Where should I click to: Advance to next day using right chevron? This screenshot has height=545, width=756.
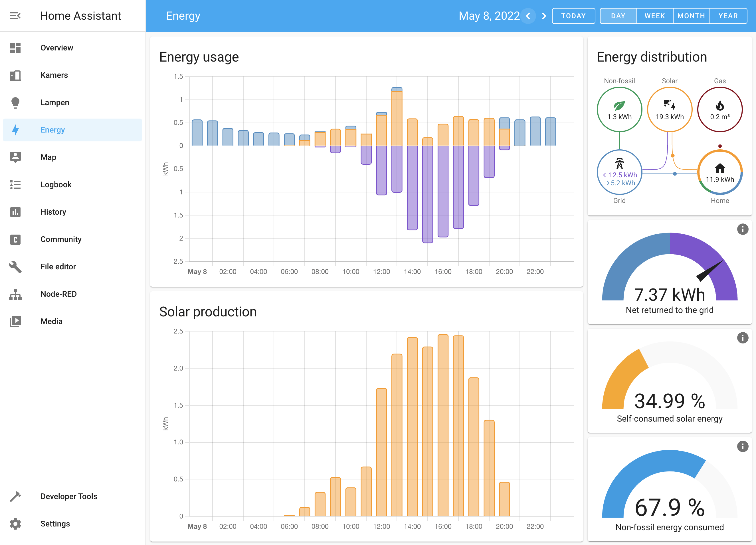click(544, 16)
